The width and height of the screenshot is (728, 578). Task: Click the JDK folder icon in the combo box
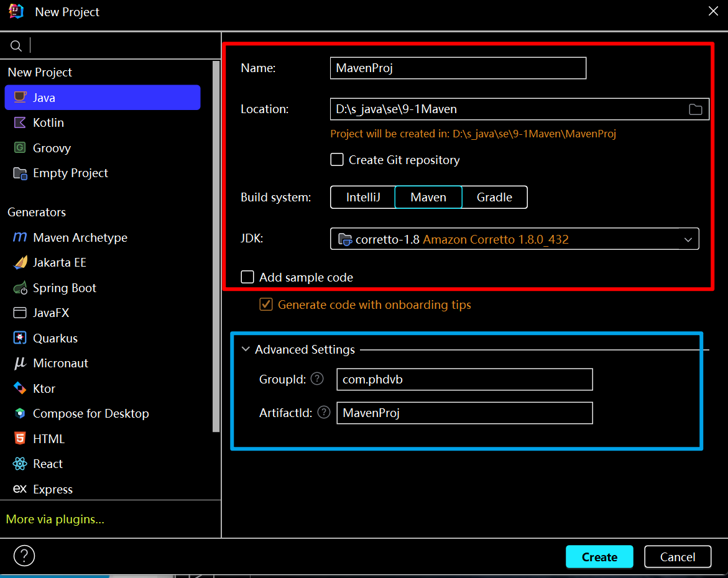point(344,239)
